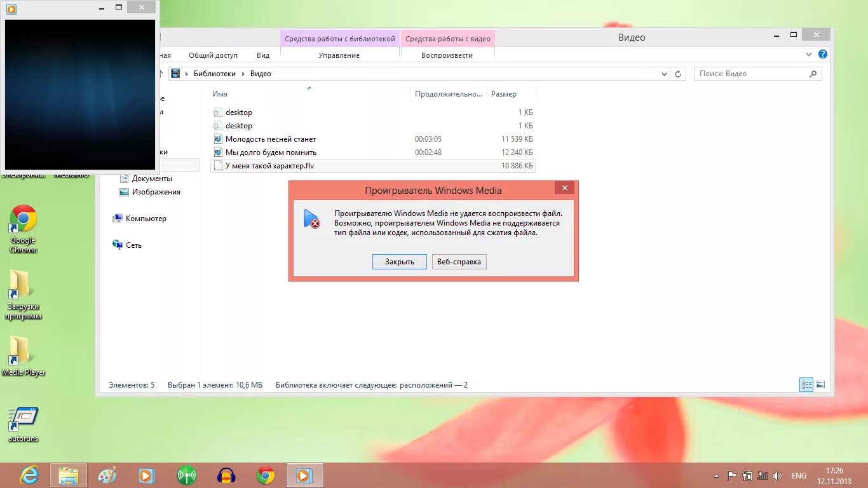The width and height of the screenshot is (868, 488).
Task: Select Видео in the address path
Action: (261, 74)
